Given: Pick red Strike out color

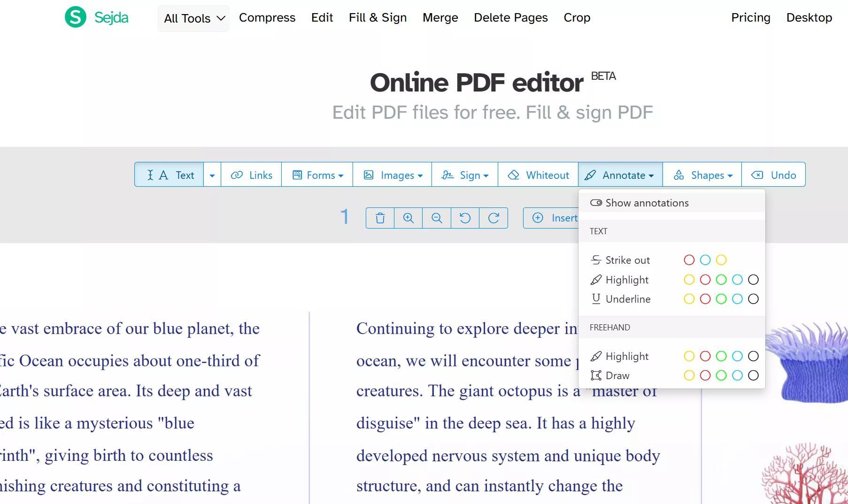Looking at the screenshot, I should click(689, 260).
